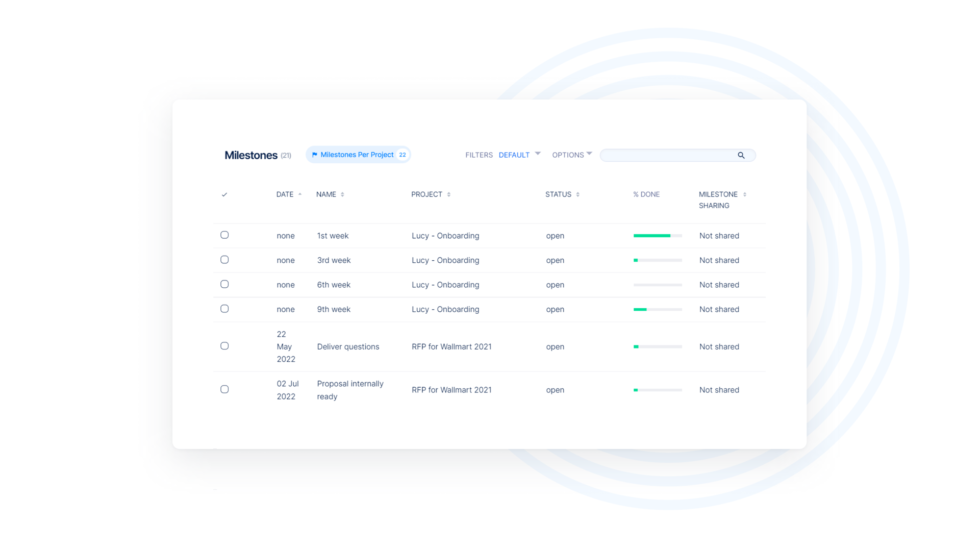Click the Name column sort arrows
980x549 pixels.
pyautogui.click(x=342, y=195)
